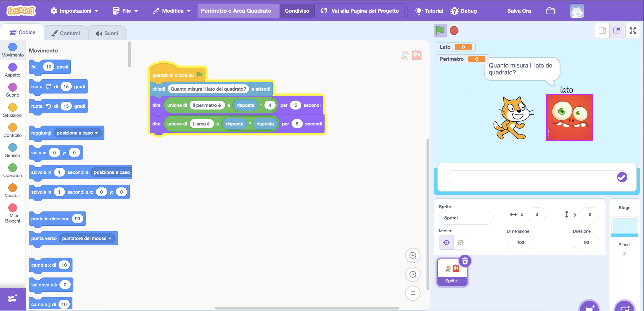Go to Vai alla Pagina del Progetto
The width and height of the screenshot is (644, 311).
[359, 11]
